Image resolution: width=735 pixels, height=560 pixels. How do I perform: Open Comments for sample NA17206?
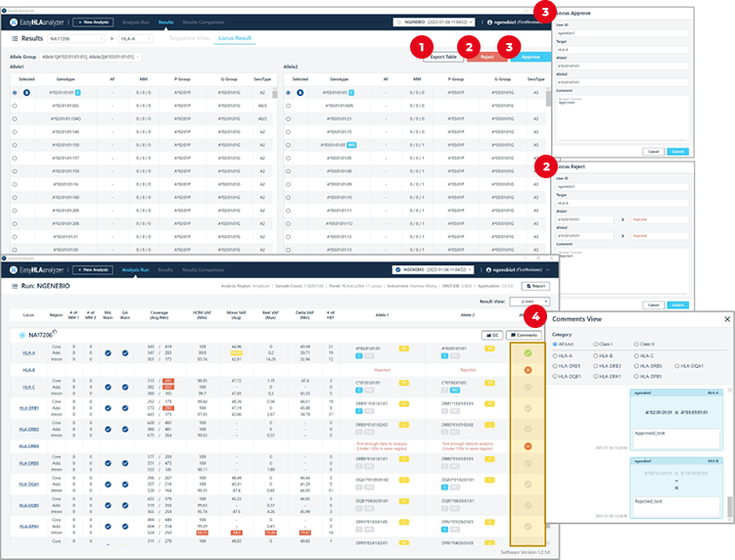tap(524, 335)
